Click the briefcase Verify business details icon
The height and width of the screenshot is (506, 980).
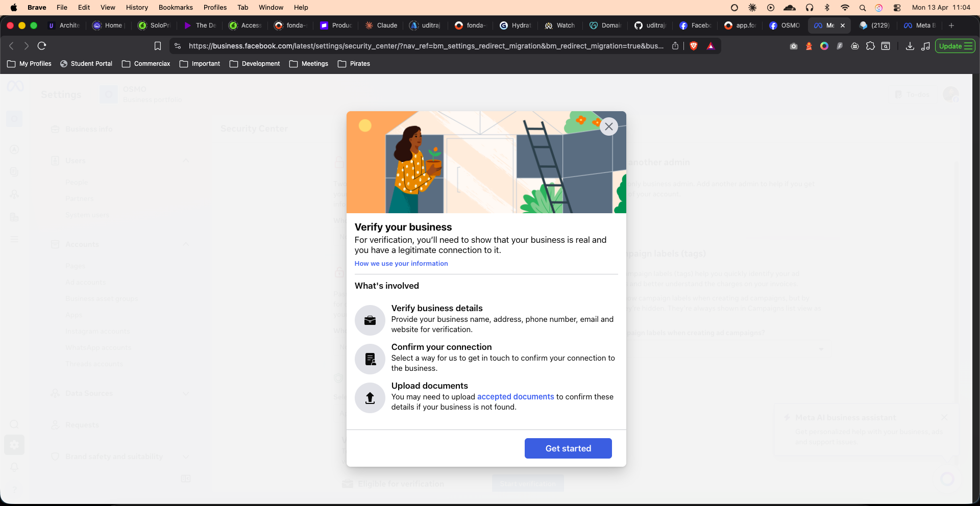pos(370,320)
